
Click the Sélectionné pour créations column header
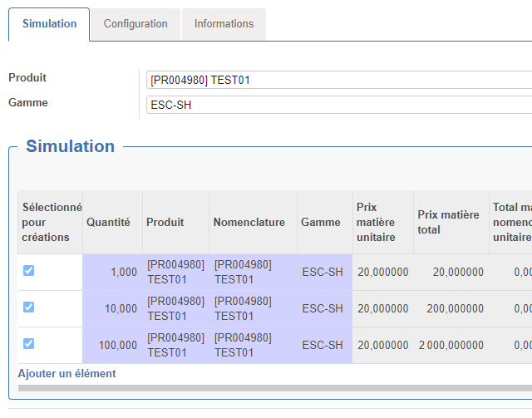coord(52,222)
